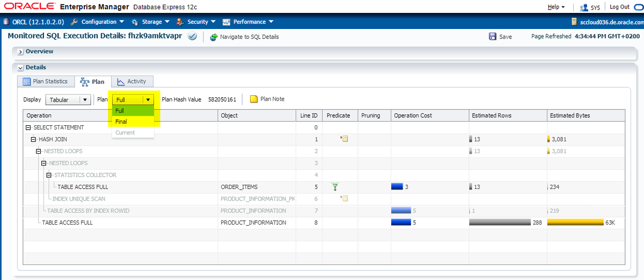Click Estimated Rows bar showing 288
The image size is (644, 280).
(500, 222)
